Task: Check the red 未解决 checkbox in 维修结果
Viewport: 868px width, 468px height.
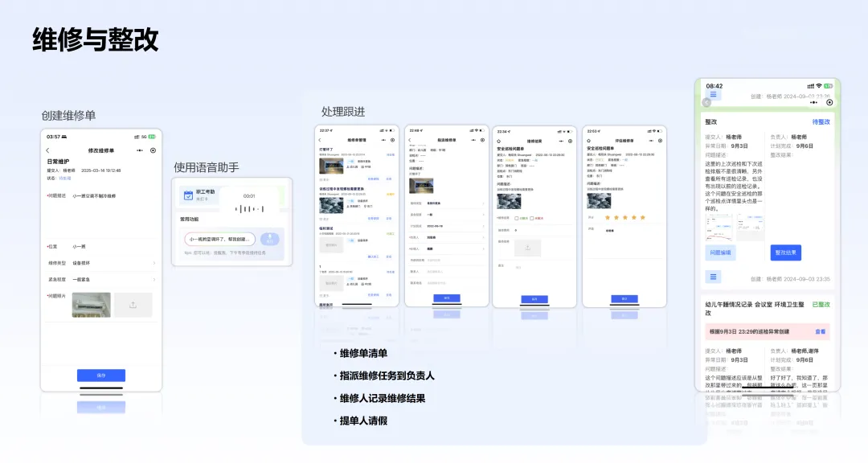Action: click(x=532, y=218)
